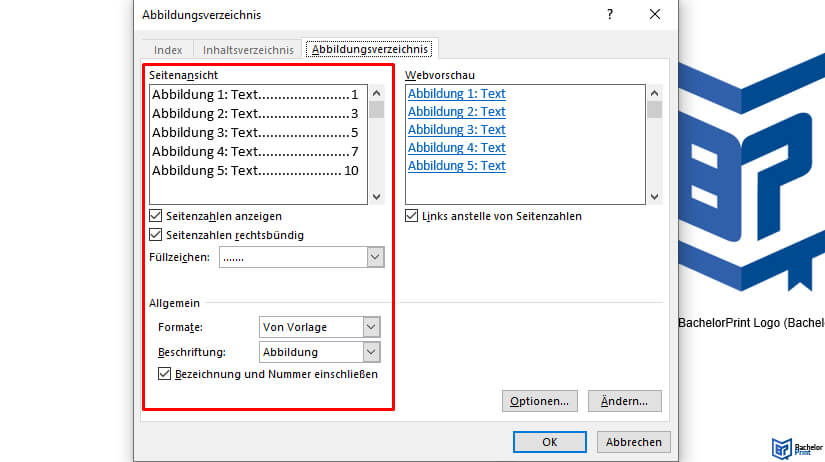Click the Webvorschau scrollbar thumb
The image size is (825, 462).
coord(654,110)
